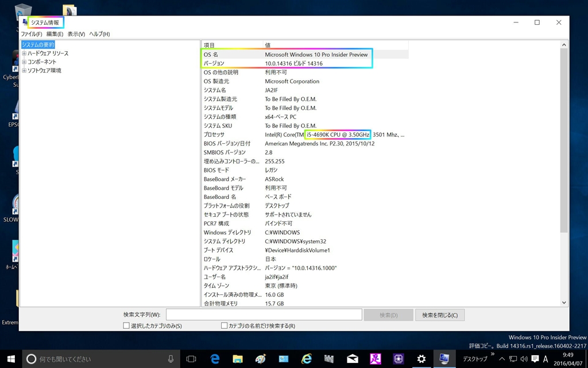Open network status tray icon
The width and height of the screenshot is (588, 368).
[513, 359]
